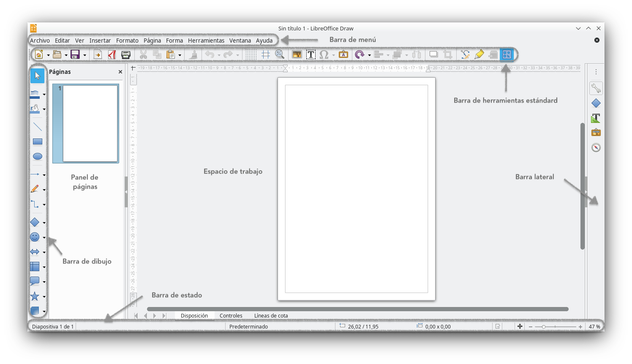Choose the Line drawing tool

coord(37,127)
